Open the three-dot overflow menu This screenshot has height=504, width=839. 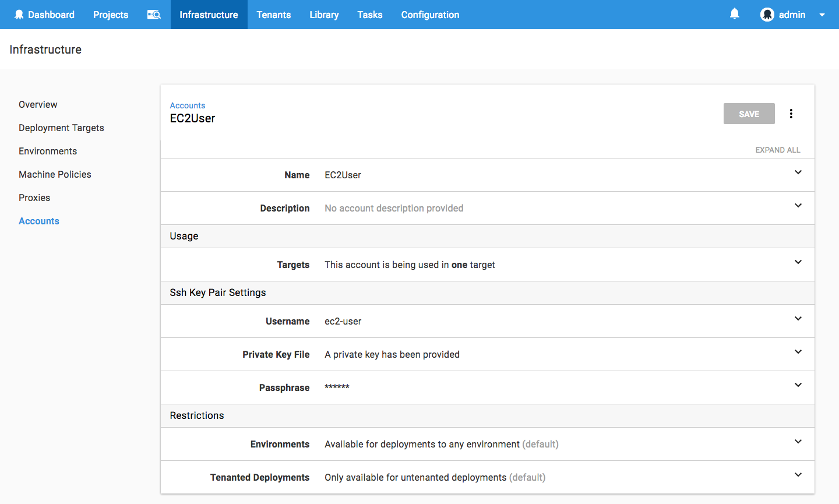point(791,114)
